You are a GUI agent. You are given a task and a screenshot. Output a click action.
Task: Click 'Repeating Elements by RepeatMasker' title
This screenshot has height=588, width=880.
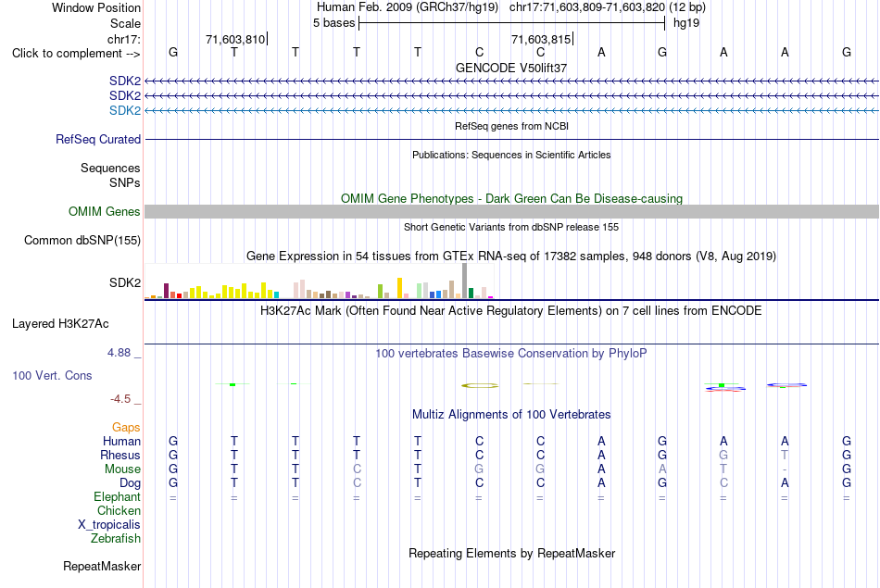[511, 553]
